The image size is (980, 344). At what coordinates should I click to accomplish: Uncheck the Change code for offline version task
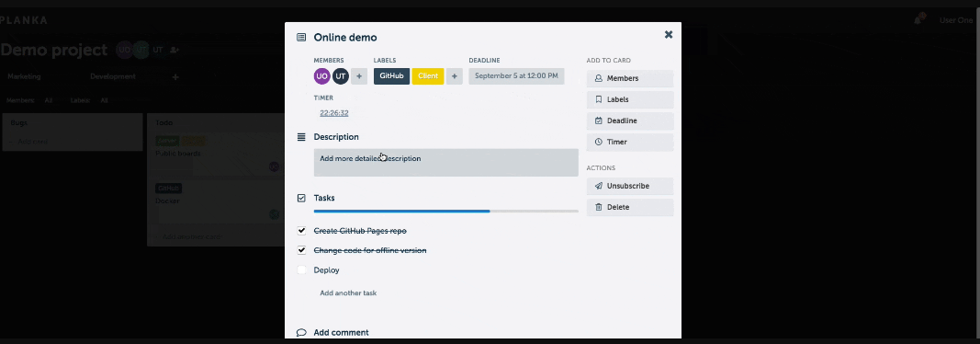301,250
